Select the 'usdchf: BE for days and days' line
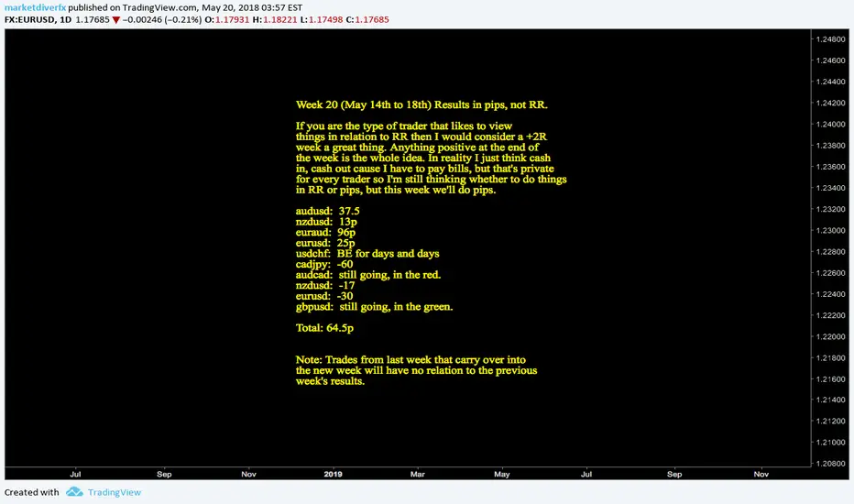Screen dimensions: 854x504 [367, 253]
